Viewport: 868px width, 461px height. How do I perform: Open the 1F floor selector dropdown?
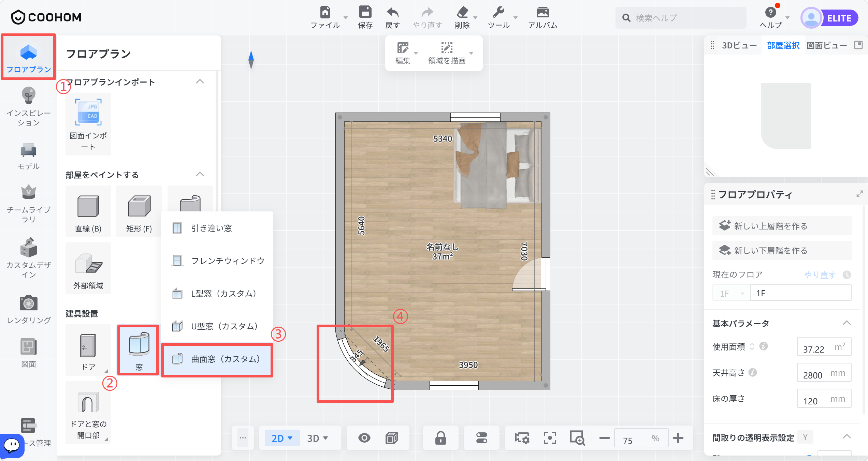pos(731,293)
